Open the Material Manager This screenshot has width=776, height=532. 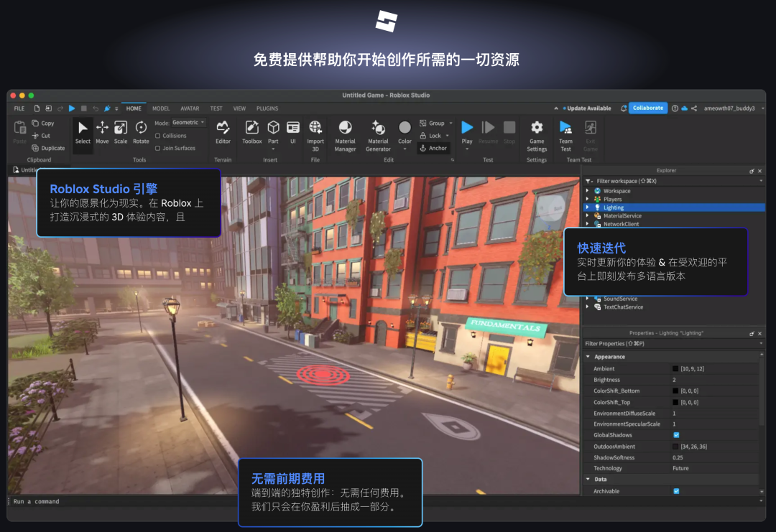click(x=345, y=136)
